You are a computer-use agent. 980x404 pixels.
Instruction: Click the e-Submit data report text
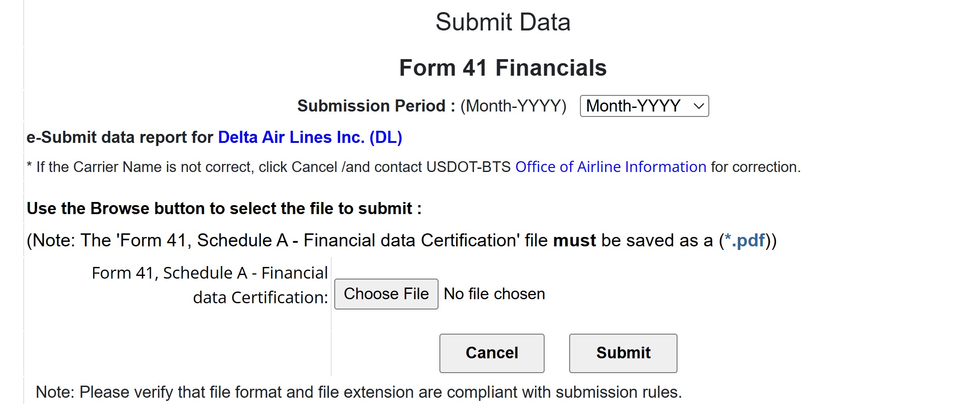[120, 138]
